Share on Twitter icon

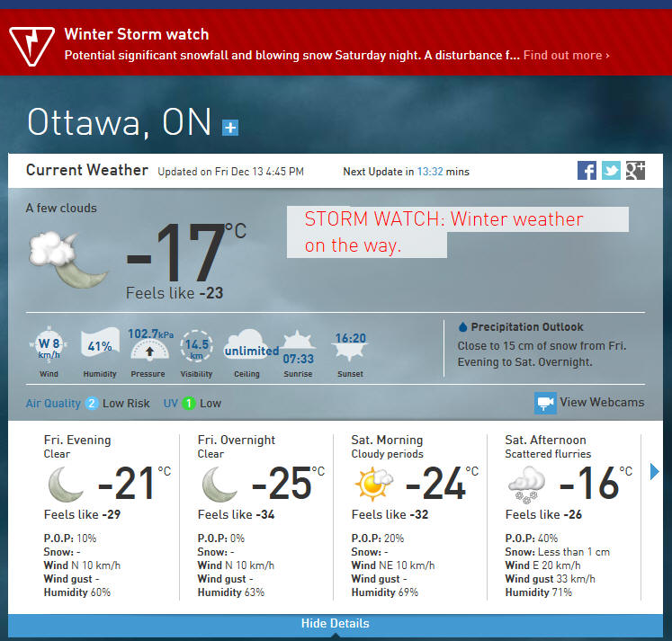[611, 170]
